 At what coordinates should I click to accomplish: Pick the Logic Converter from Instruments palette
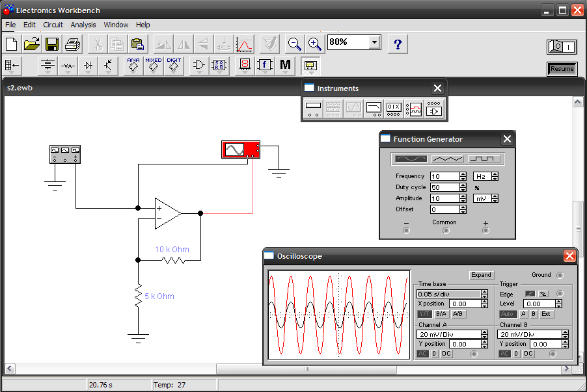[434, 109]
